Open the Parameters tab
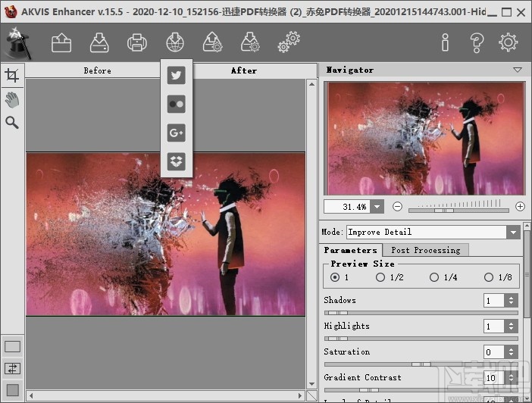The width and height of the screenshot is (532, 403). 350,250
